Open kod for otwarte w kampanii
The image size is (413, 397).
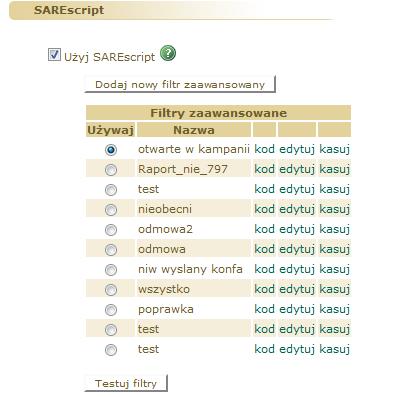[265, 149]
